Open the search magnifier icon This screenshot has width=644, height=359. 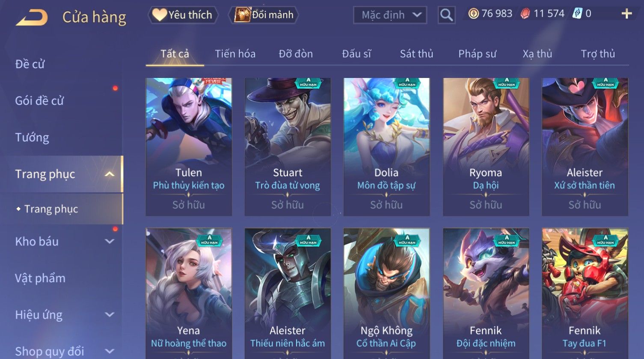pos(446,15)
